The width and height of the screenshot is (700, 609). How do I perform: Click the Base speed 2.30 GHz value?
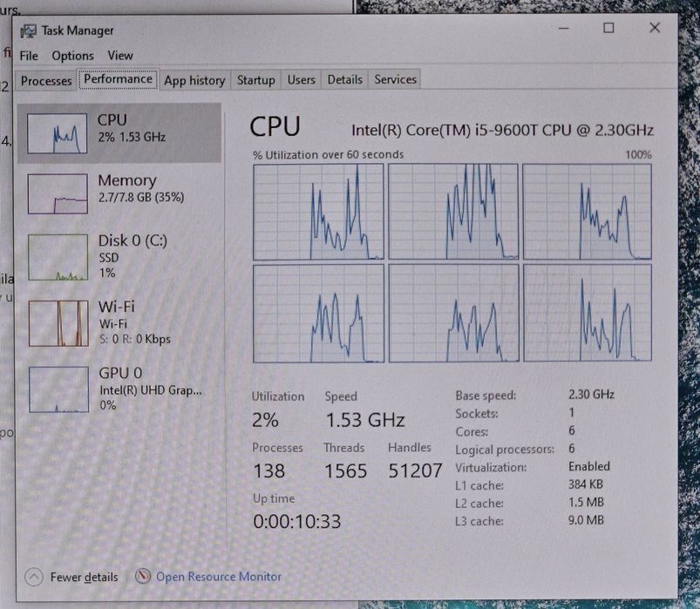[x=591, y=395]
